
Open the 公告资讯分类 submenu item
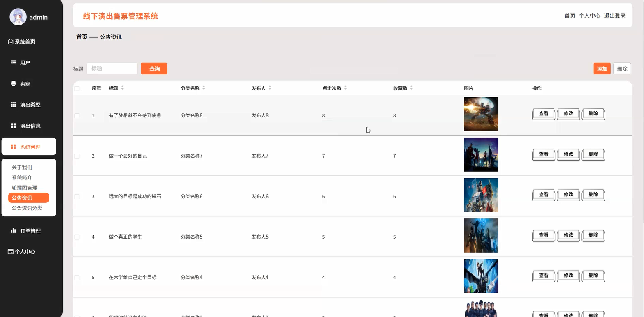point(27,208)
